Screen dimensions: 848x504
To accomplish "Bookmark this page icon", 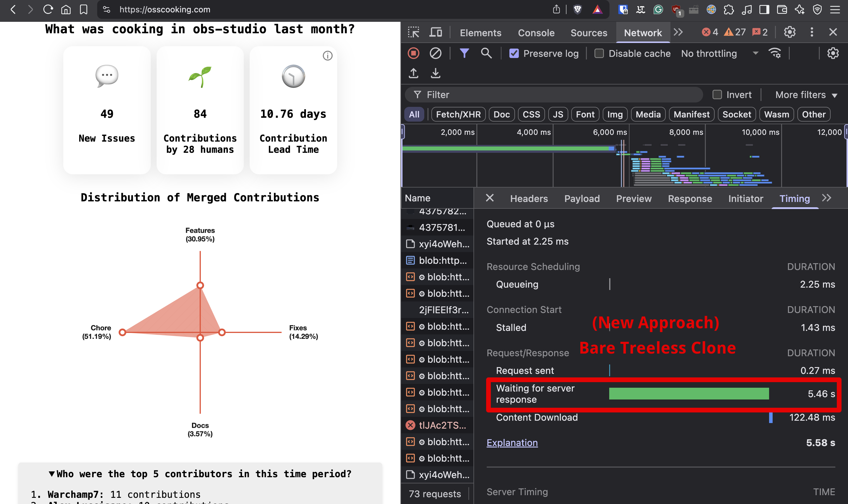I will (x=84, y=9).
